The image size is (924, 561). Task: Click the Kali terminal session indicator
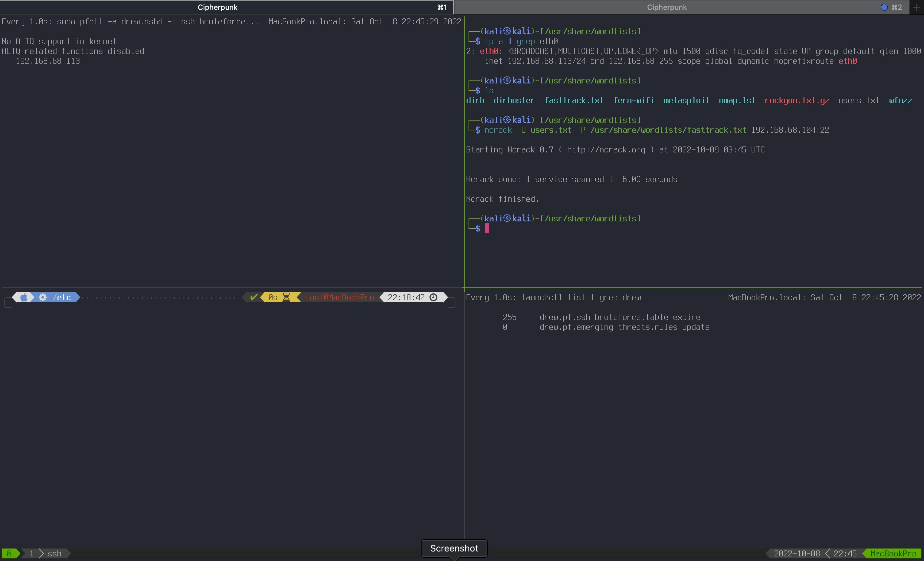(882, 7)
